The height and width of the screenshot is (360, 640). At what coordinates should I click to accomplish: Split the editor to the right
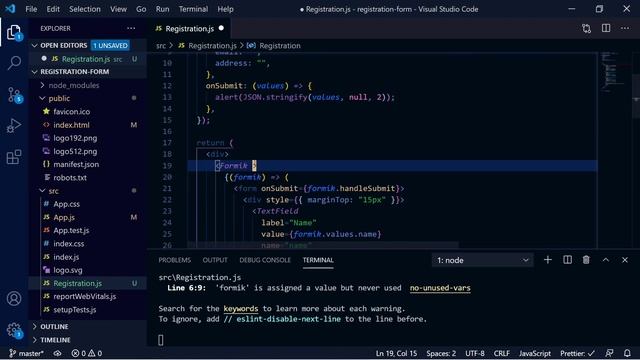click(x=606, y=28)
